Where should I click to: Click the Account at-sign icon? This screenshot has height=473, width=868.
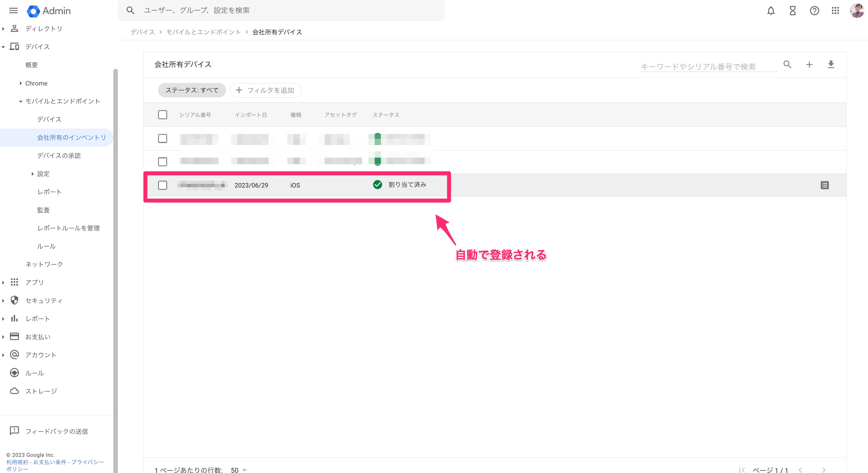point(14,354)
